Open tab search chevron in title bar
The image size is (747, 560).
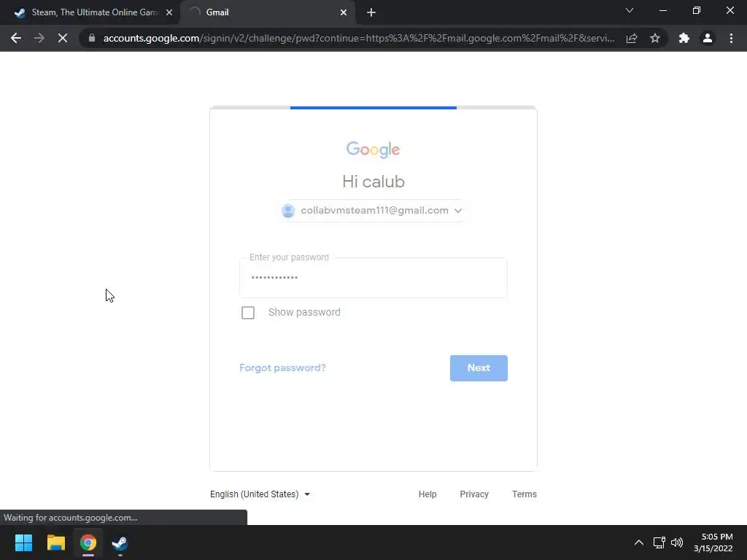point(630,10)
